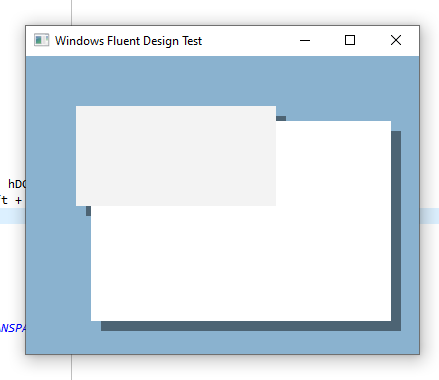
Task: Close the Windows Fluent Design Test window
Action: (396, 40)
